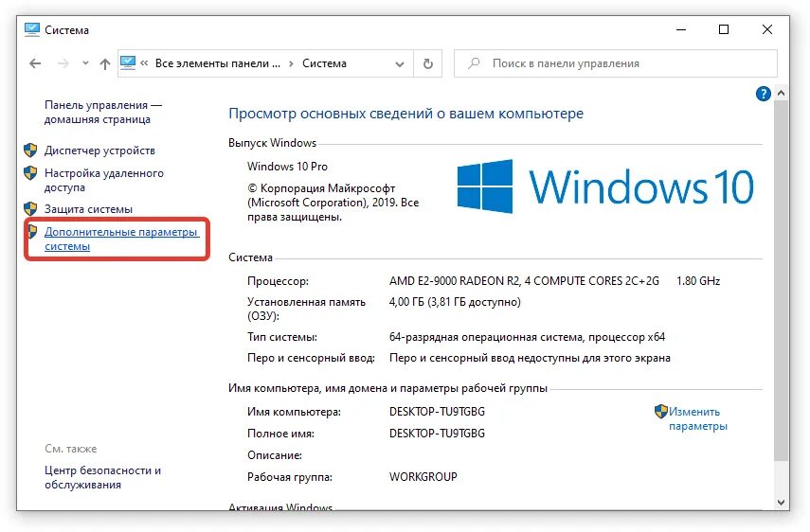Click the computer name DESKTOP-TU9TGBG value
This screenshot has width=810, height=532.
[437, 412]
